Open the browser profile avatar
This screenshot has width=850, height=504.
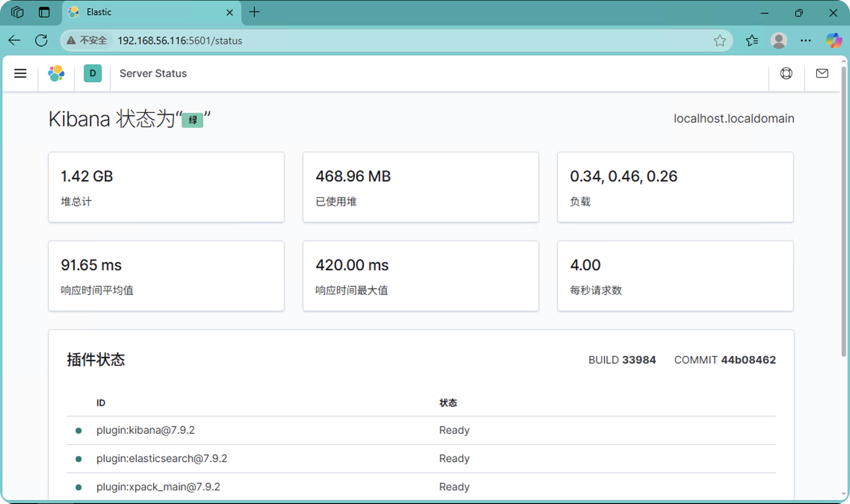tap(779, 40)
